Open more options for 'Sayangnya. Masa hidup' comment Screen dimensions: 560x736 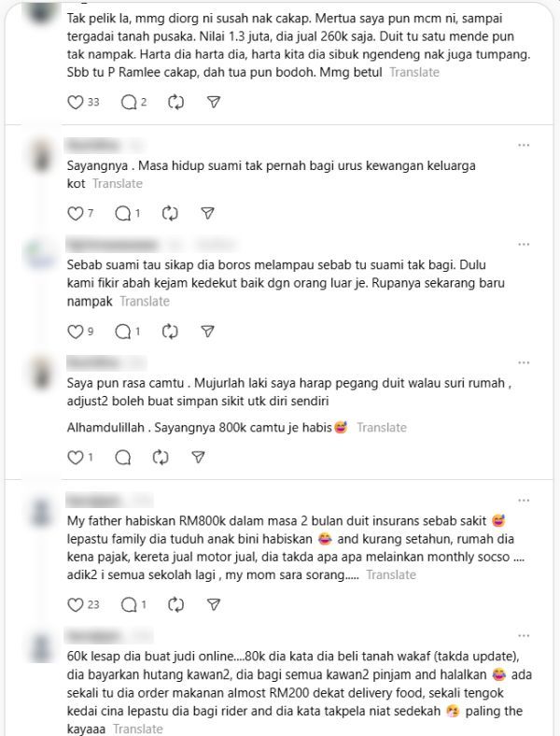click(x=524, y=145)
